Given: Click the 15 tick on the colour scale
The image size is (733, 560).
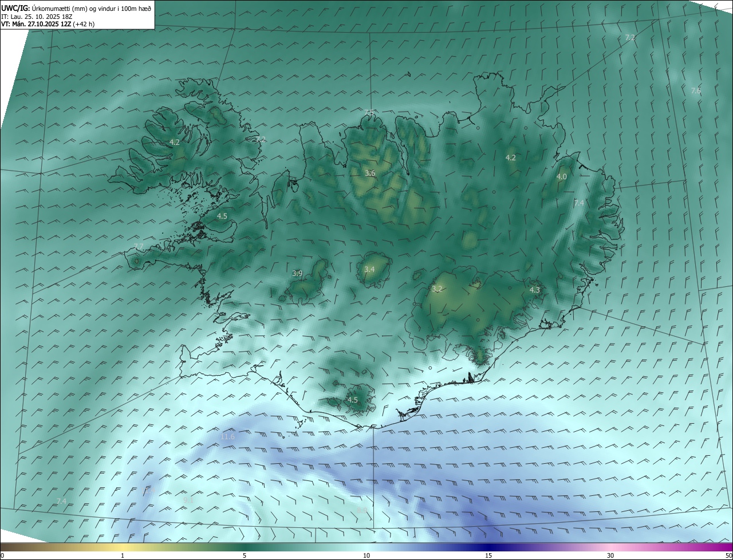Looking at the screenshot, I should point(488,555).
